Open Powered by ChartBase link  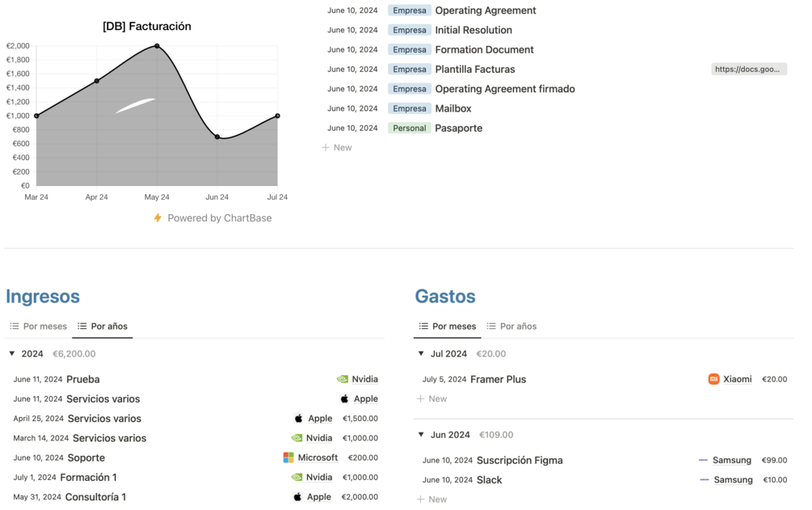(x=220, y=218)
